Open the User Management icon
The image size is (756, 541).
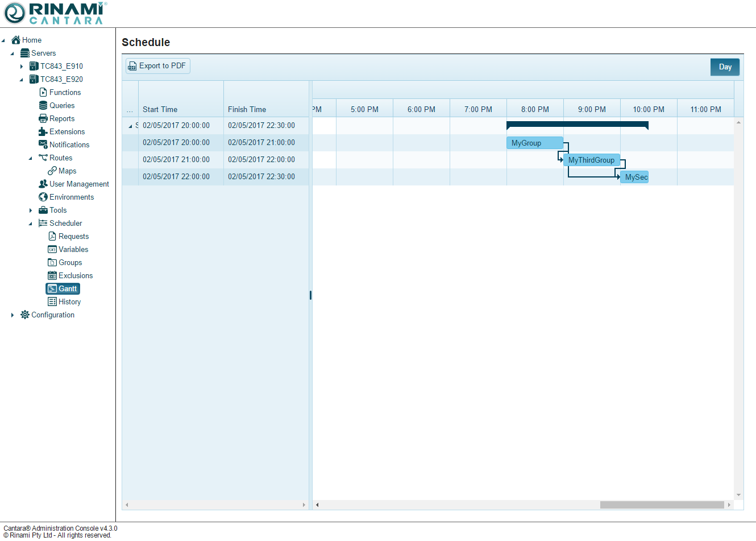pos(43,184)
